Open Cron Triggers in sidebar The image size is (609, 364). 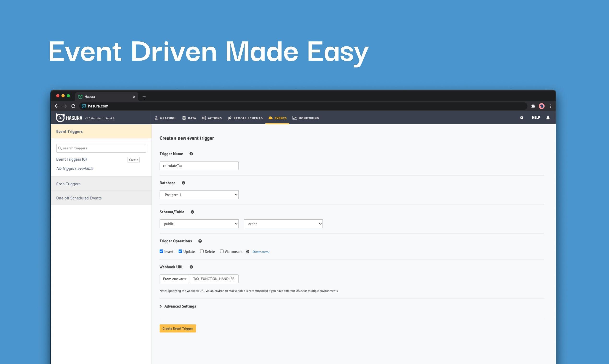(68, 184)
